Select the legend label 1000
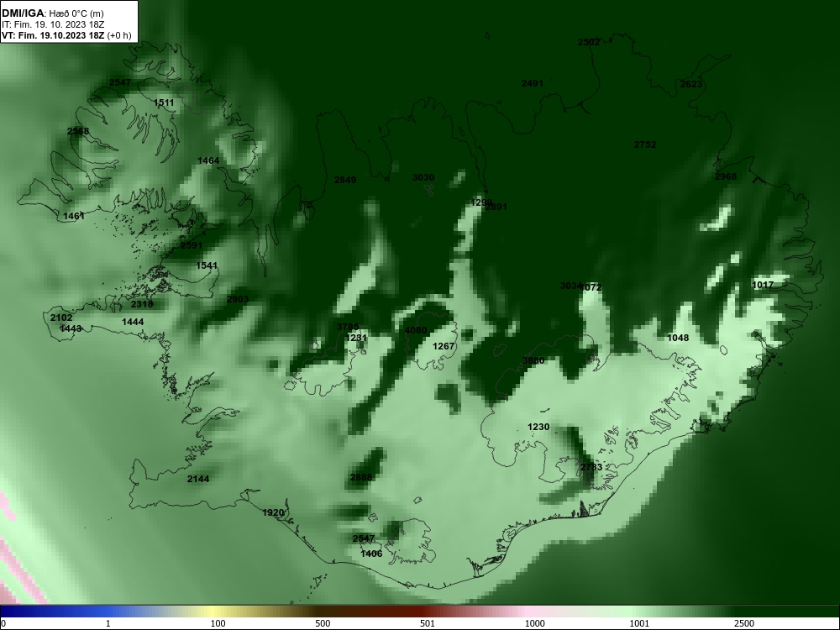The image size is (840, 630). pyautogui.click(x=534, y=623)
